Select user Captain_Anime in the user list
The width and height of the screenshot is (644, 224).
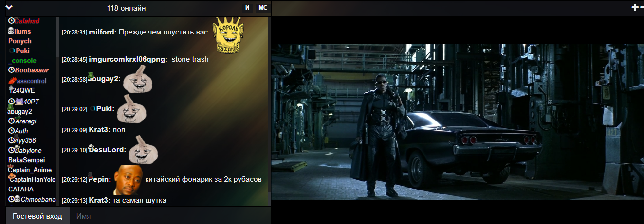tap(30, 170)
